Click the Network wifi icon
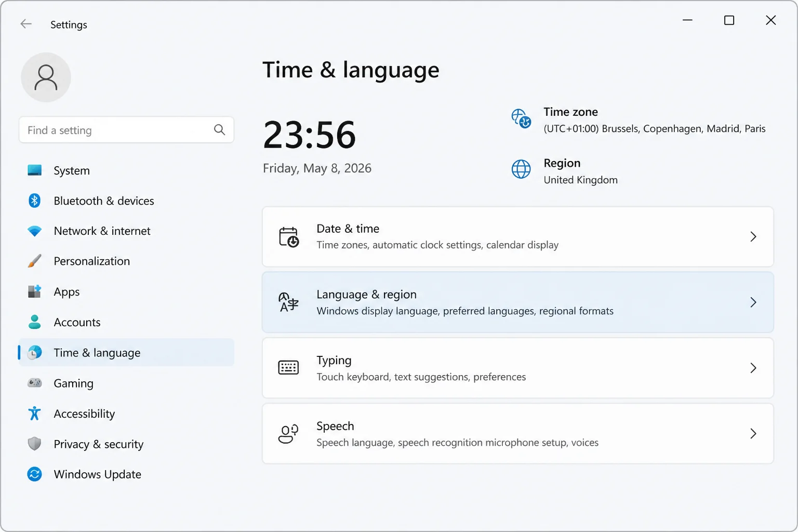The width and height of the screenshot is (798, 532). (35, 231)
